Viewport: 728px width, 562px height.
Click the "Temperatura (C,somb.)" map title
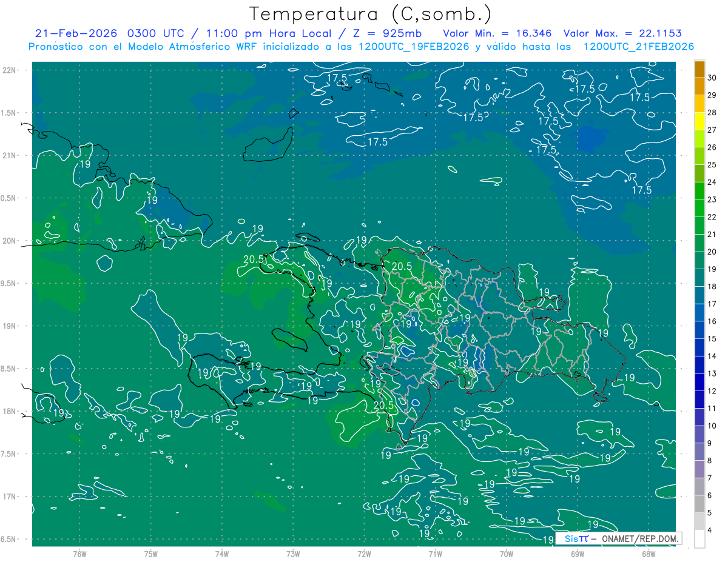371,14
